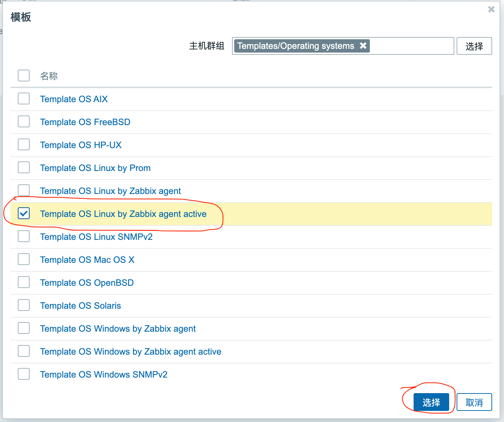This screenshot has width=504, height=422.
Task: Open the Template OS Linux by Prom link
Action: click(x=95, y=168)
